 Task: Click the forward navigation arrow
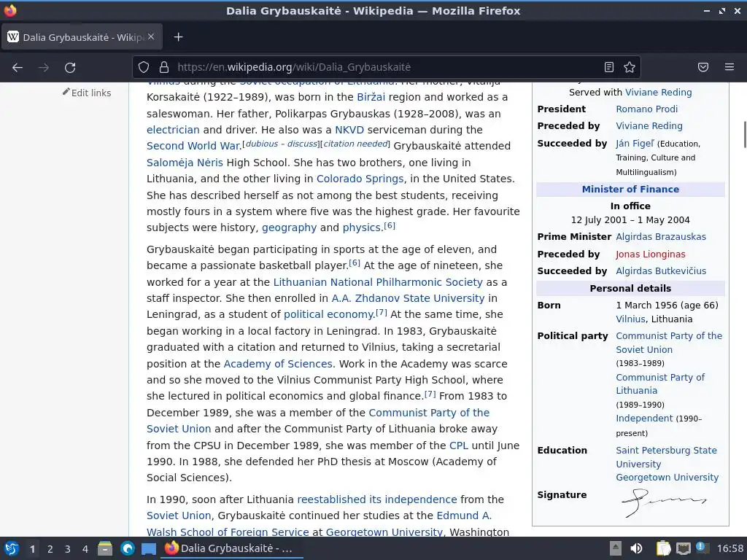pyautogui.click(x=44, y=68)
